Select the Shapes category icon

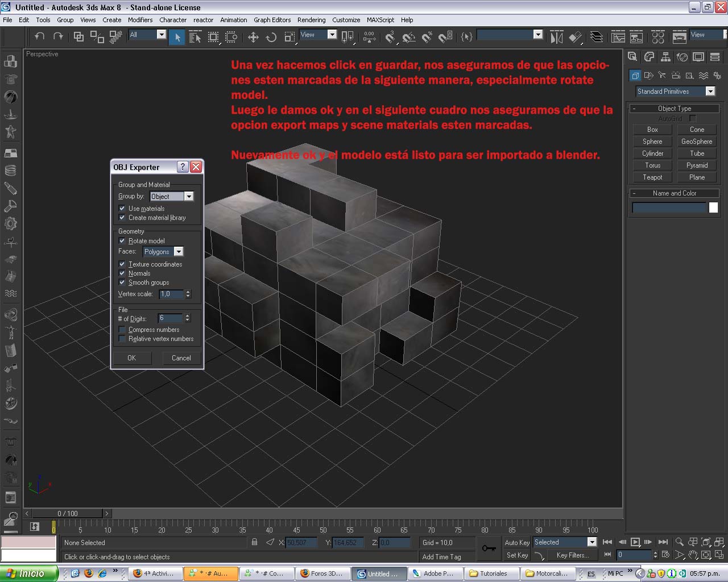click(x=648, y=75)
